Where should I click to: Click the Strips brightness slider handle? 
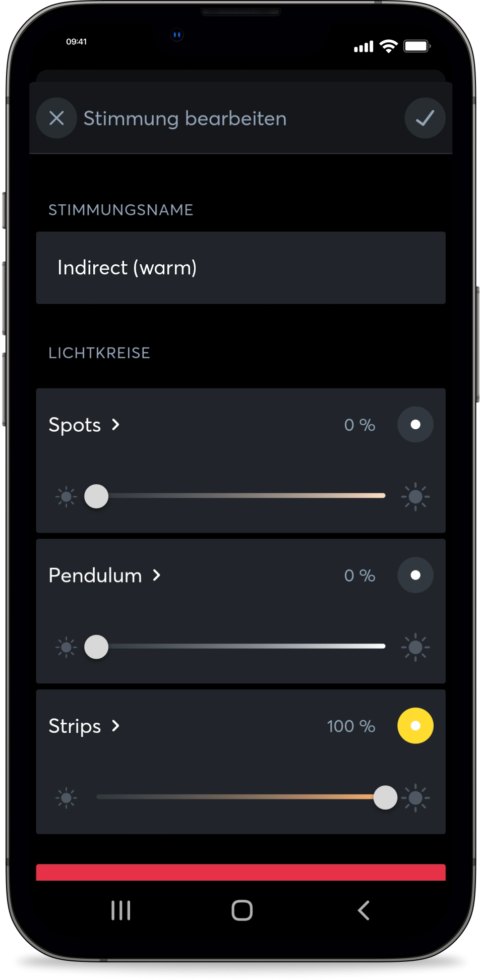[385, 797]
